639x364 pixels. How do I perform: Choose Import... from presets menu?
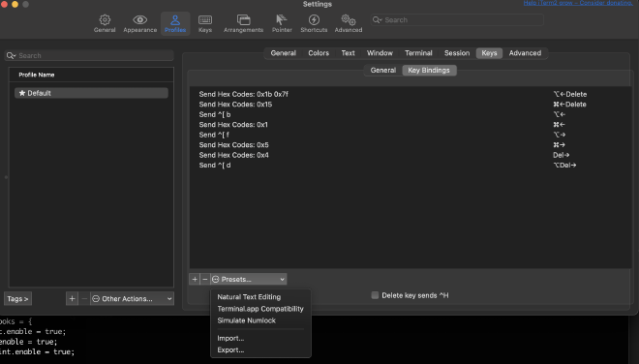[x=230, y=338]
